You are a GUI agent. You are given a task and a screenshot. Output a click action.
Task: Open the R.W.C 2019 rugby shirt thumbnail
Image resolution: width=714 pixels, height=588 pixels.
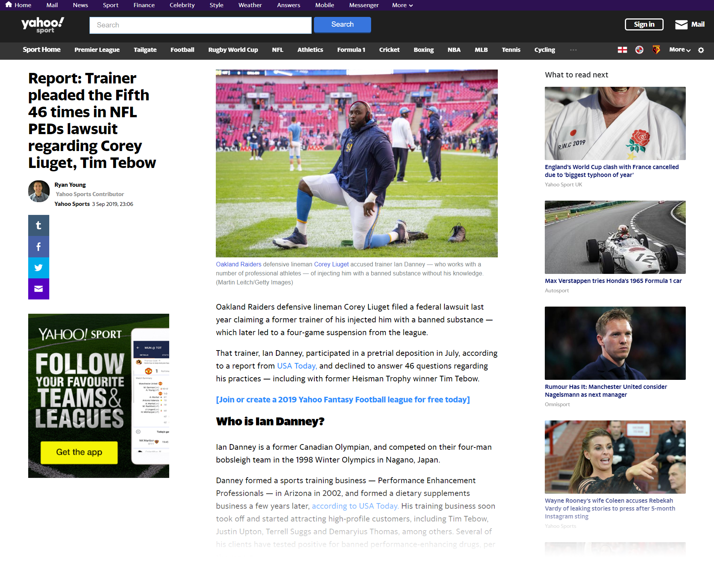[615, 123]
